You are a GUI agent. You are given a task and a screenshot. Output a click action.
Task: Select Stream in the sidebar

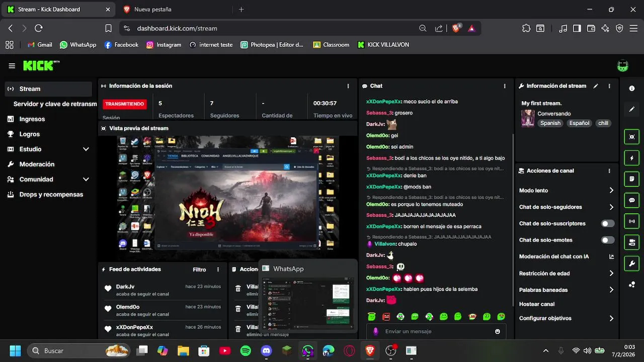tap(48, 89)
